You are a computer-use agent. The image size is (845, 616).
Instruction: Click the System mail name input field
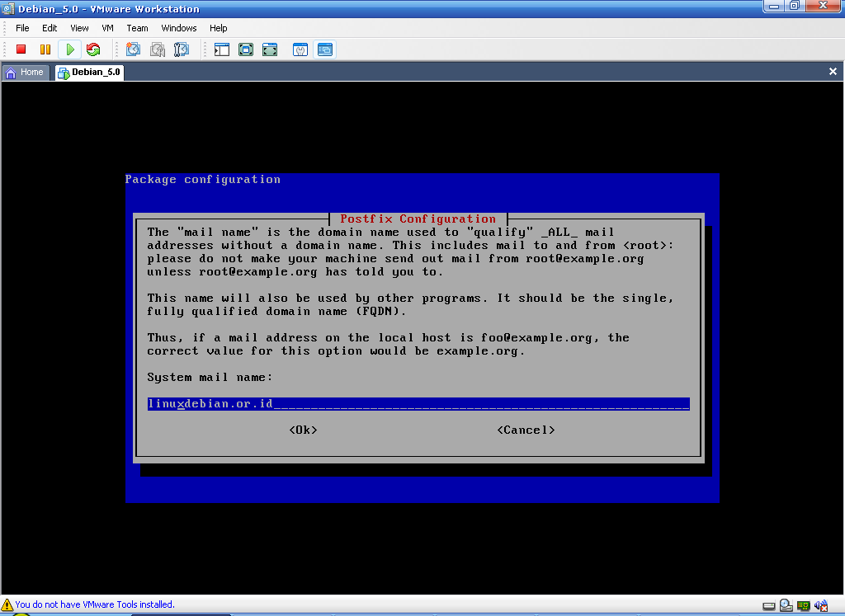click(x=418, y=403)
